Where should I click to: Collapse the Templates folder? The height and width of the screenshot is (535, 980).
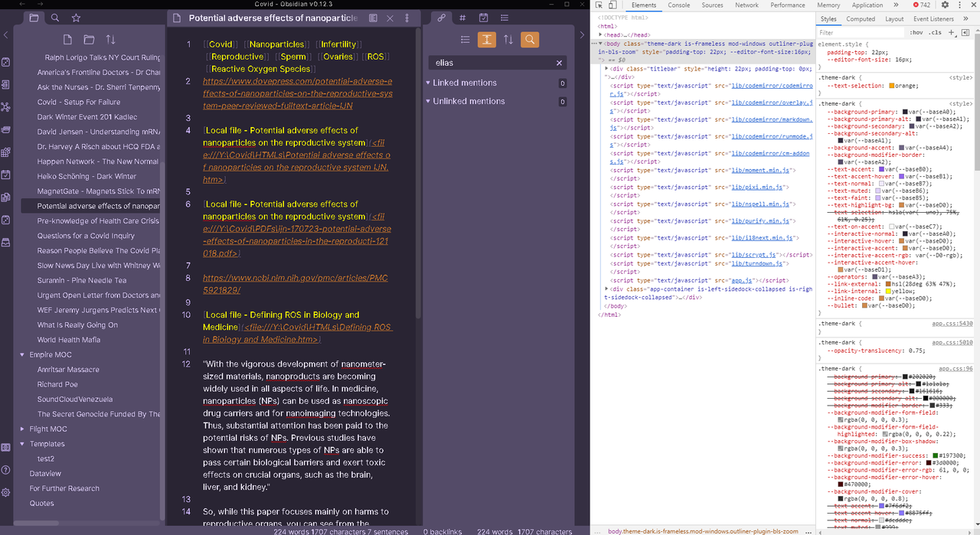click(x=22, y=444)
